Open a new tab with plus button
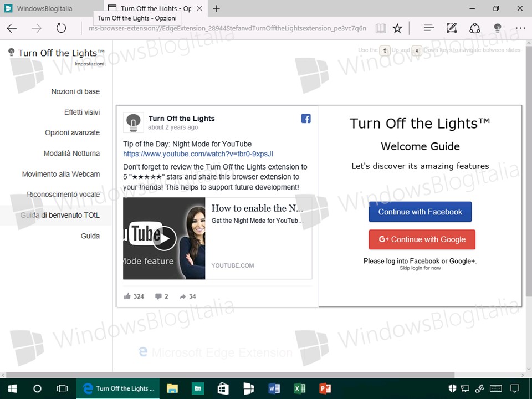The height and width of the screenshot is (399, 532). pos(216,8)
